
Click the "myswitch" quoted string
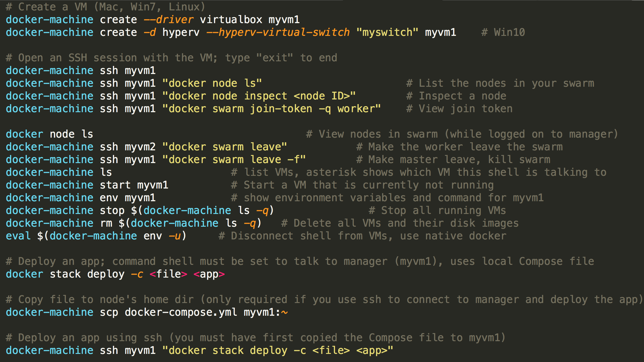pyautogui.click(x=387, y=32)
